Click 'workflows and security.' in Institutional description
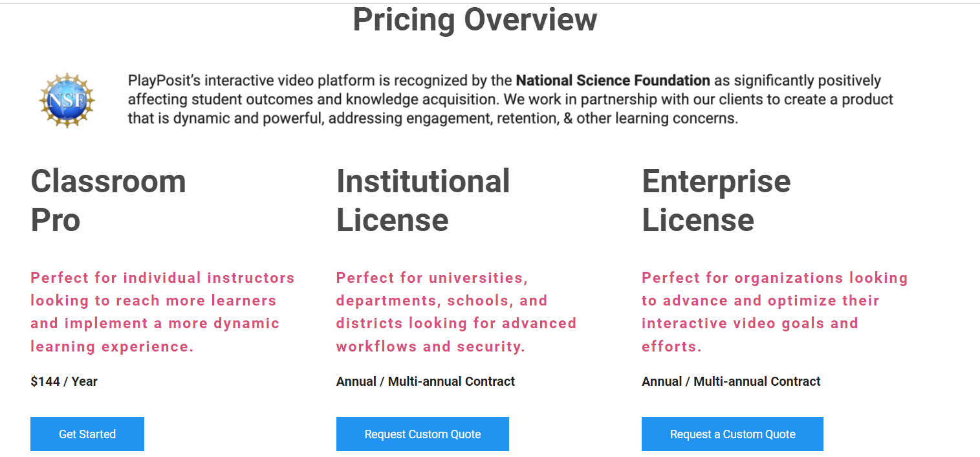Viewport: 980px width, 457px height. point(431,346)
